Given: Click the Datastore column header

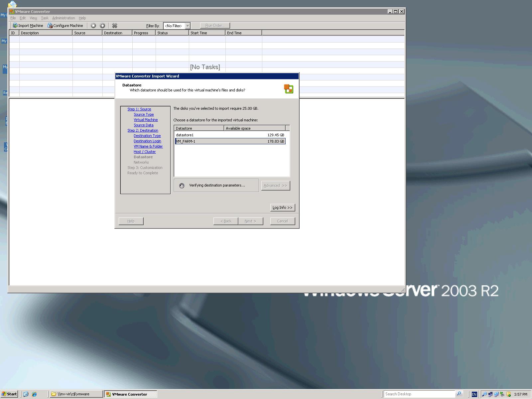Looking at the screenshot, I should [x=199, y=128].
